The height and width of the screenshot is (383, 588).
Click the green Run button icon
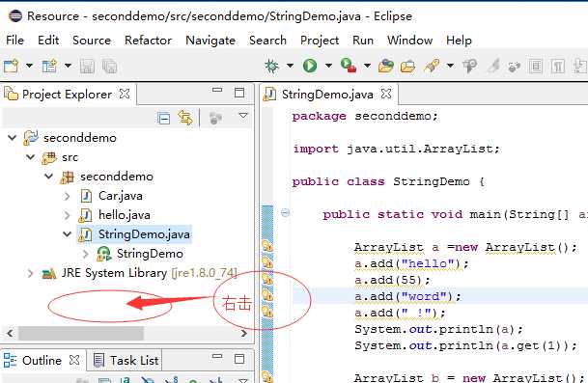coord(310,66)
